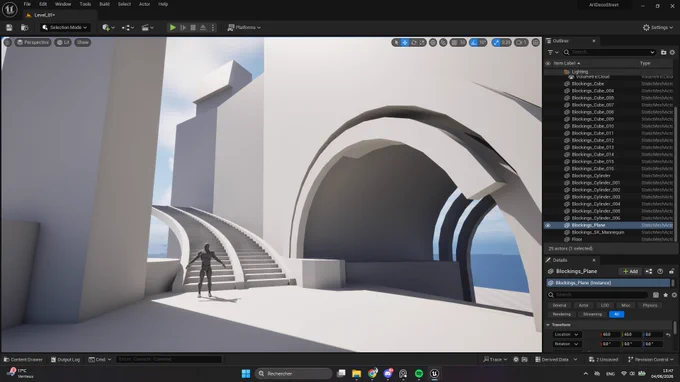Open the camera speed control
Viewport: 680px width, 382px height.
(521, 42)
